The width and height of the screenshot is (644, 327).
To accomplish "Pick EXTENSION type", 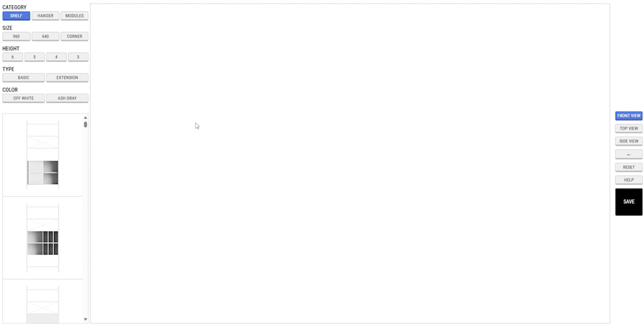I will [x=67, y=78].
